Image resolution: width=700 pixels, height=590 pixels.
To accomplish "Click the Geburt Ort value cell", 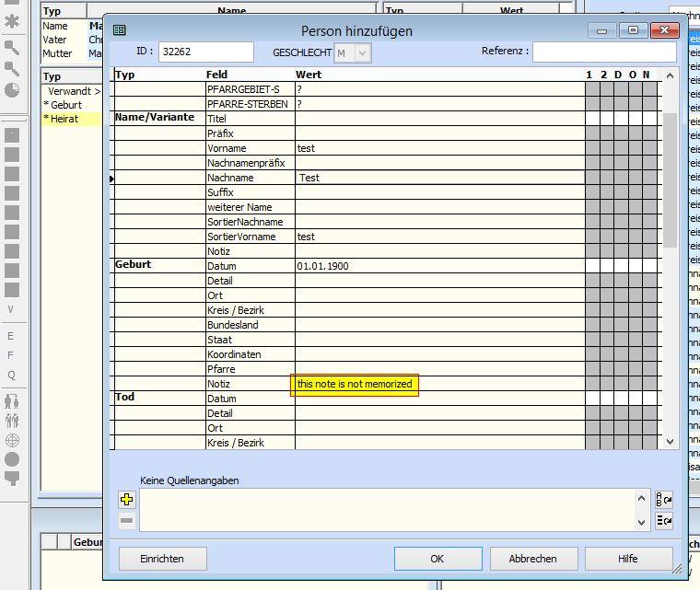I will pos(440,295).
